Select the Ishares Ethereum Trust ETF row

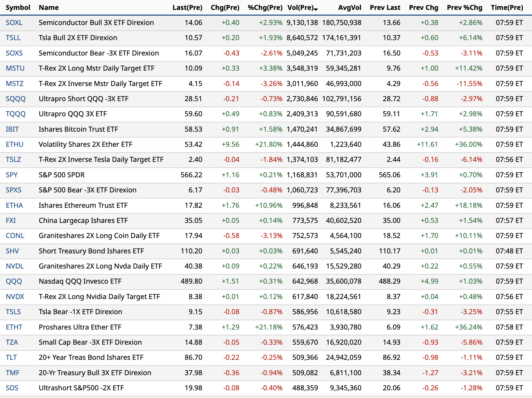point(83,205)
